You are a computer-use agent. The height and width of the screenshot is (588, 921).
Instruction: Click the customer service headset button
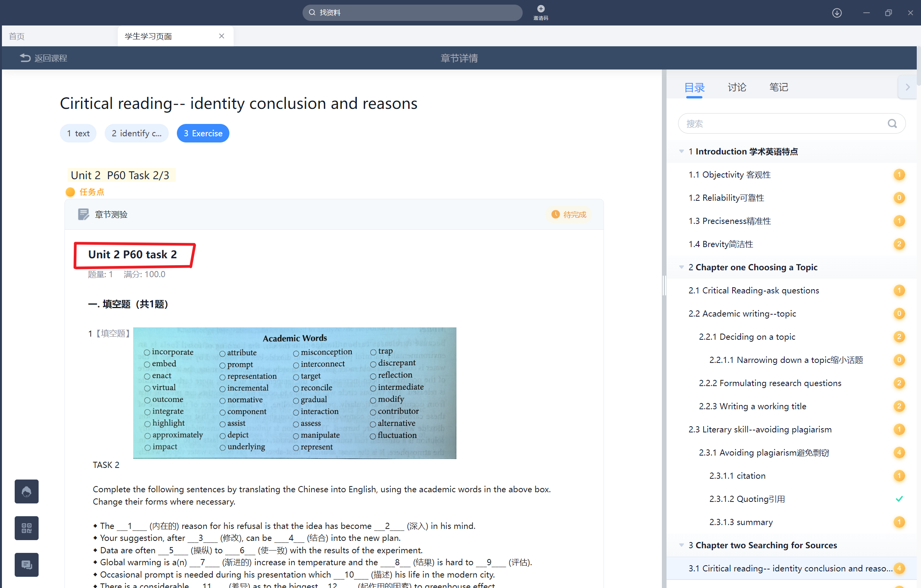(27, 491)
